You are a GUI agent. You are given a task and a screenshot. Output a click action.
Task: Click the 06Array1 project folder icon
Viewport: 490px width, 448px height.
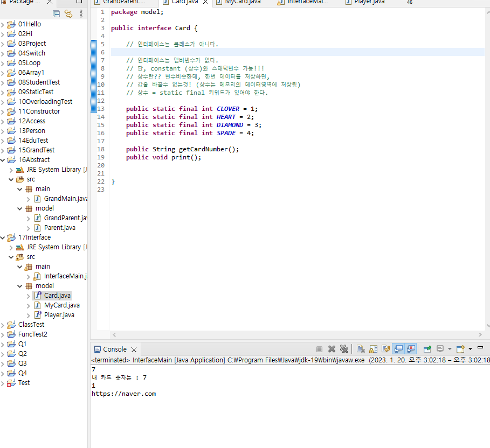tap(11, 73)
